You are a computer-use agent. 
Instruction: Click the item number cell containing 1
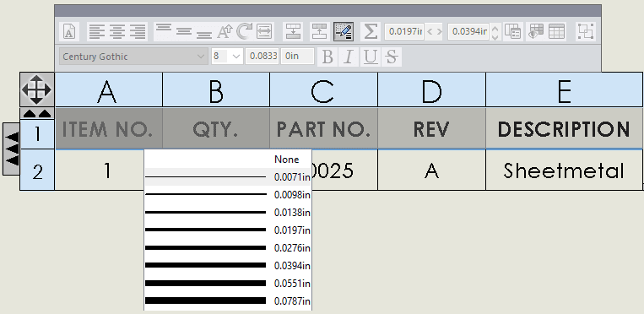tap(99, 170)
